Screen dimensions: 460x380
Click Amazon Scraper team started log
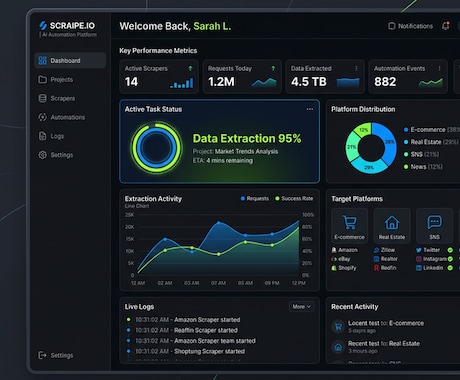(x=191, y=341)
